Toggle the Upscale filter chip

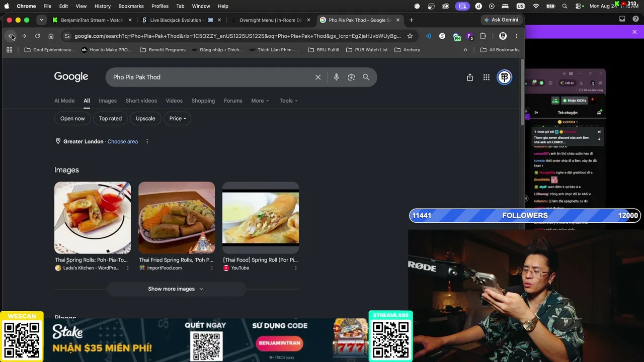point(145,119)
